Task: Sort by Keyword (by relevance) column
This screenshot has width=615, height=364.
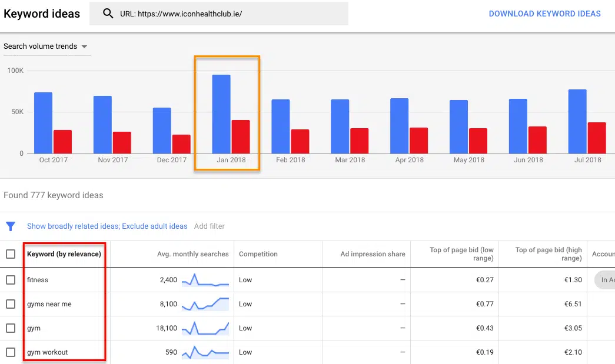Action: pos(64,254)
